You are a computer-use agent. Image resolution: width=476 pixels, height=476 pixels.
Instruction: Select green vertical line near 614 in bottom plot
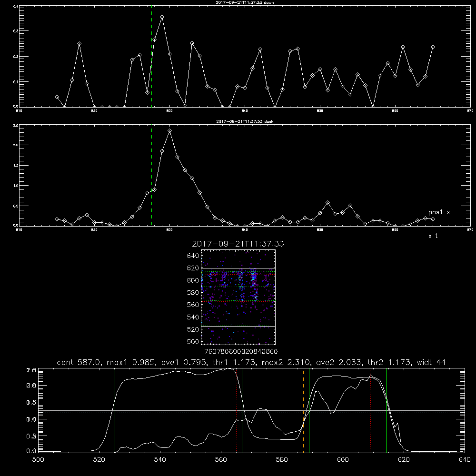pos(386,410)
